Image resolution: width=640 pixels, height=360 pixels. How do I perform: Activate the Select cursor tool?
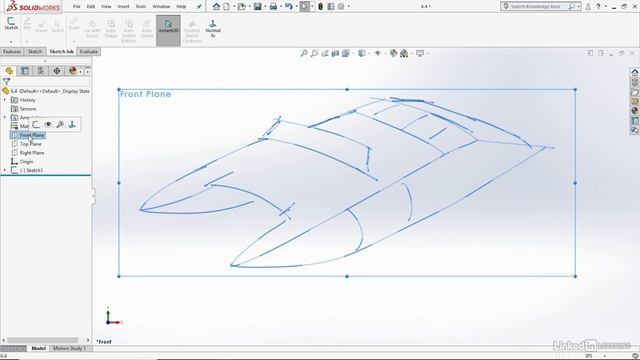click(x=304, y=7)
